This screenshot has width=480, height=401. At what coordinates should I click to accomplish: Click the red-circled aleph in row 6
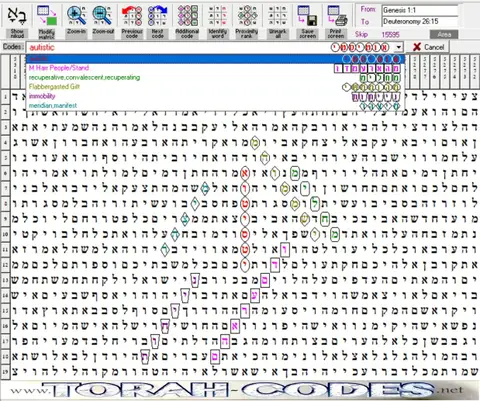point(245,173)
